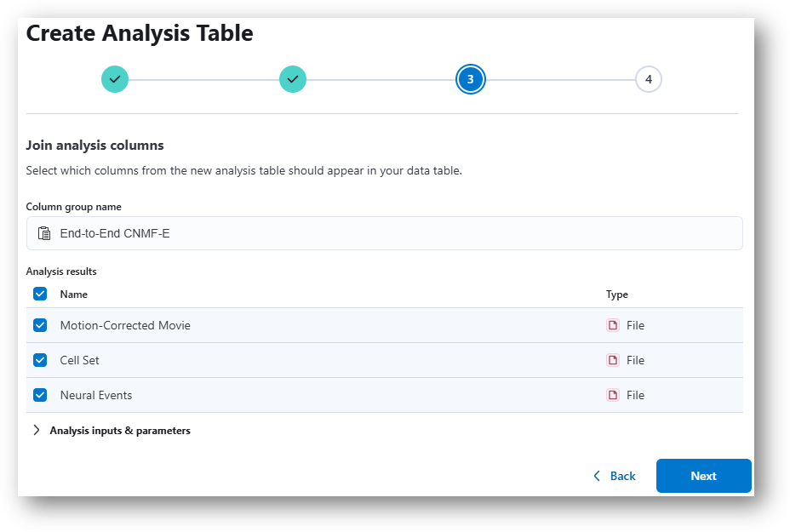Click the second completed step checkmark circle
Viewport: 790px width, 532px height.
293,79
